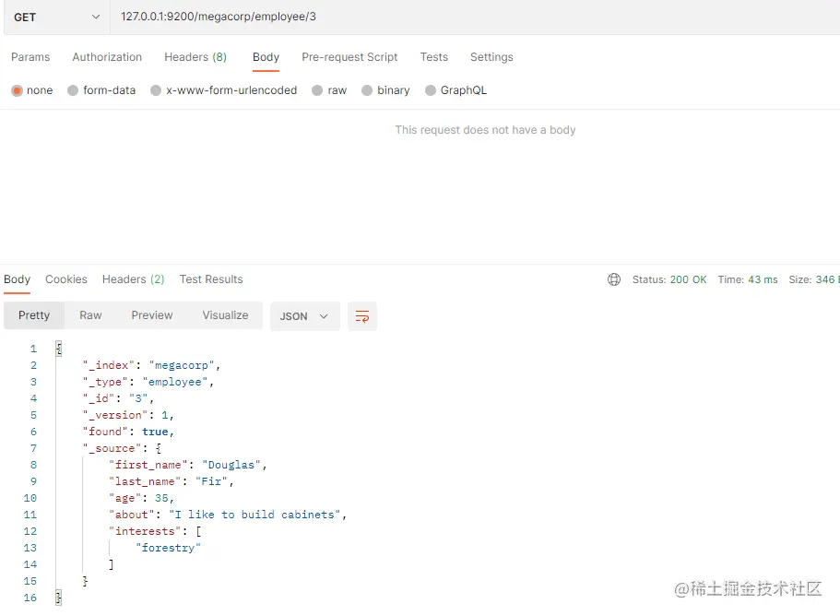Open the Settings tab
840x616 pixels.
point(491,57)
